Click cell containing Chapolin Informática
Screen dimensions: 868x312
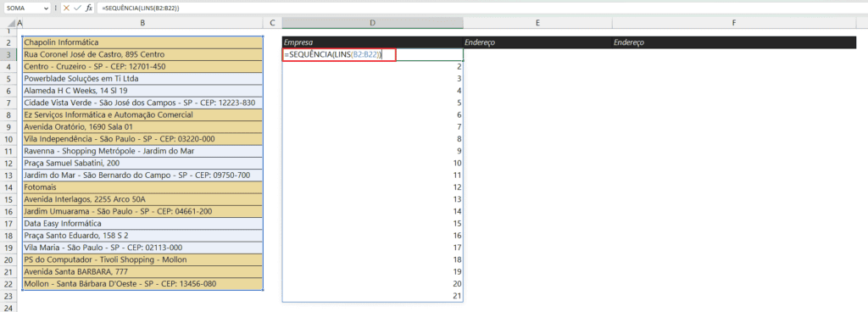coord(142,42)
